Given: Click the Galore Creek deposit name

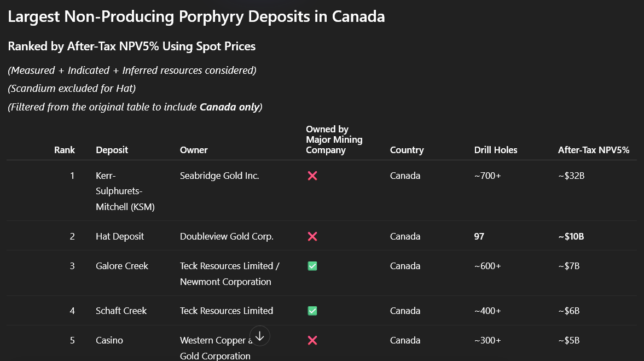Looking at the screenshot, I should pyautogui.click(x=122, y=266).
